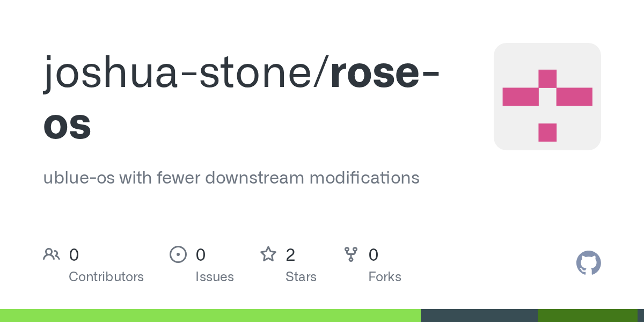
Task: Click the Issues count number
Action: (x=201, y=254)
